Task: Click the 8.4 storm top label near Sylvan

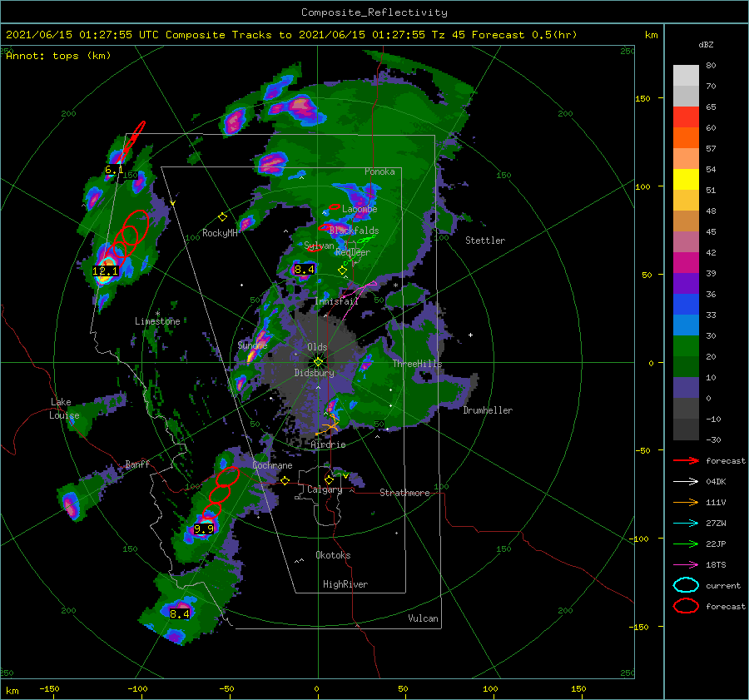Action: tap(305, 270)
